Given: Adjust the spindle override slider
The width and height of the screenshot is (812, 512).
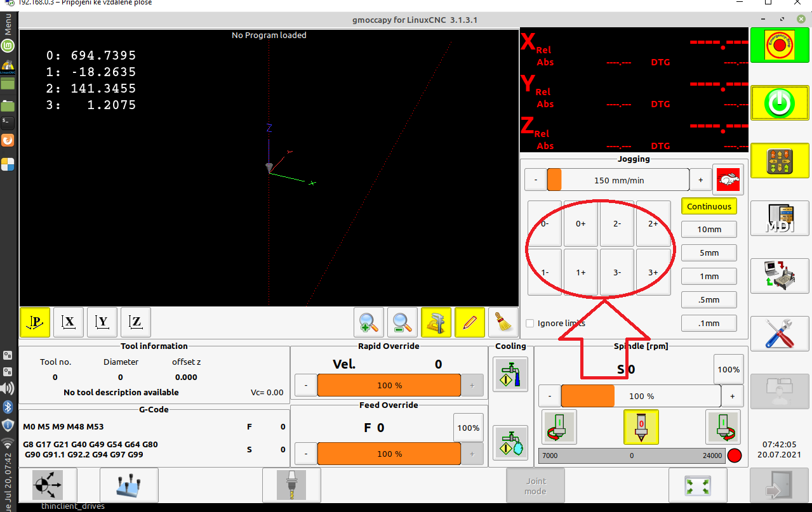Looking at the screenshot, I should [641, 396].
